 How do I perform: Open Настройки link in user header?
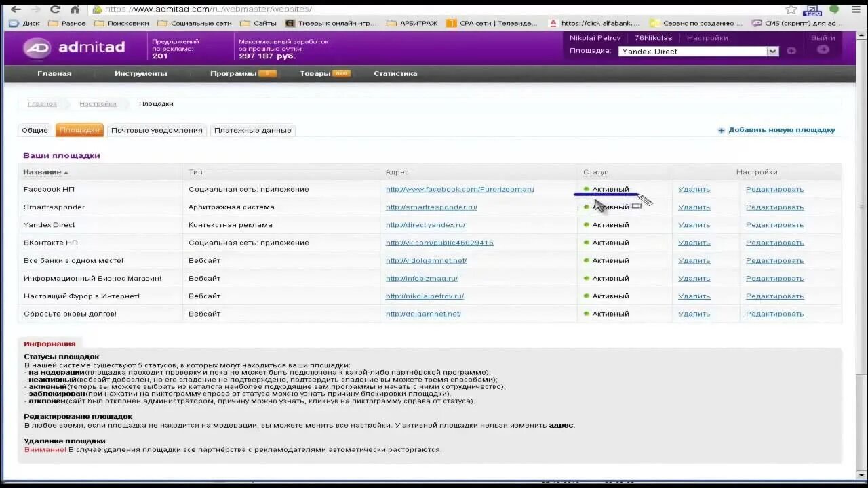click(707, 38)
